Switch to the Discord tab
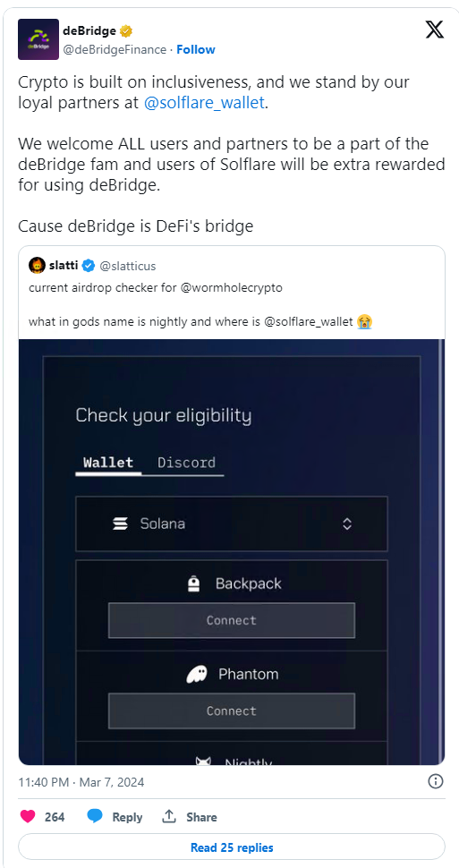 coord(187,463)
